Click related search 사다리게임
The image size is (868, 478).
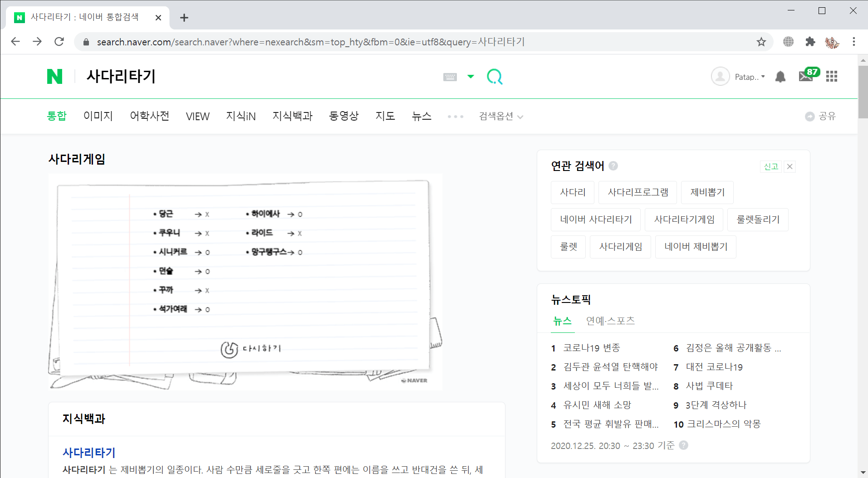pos(620,247)
